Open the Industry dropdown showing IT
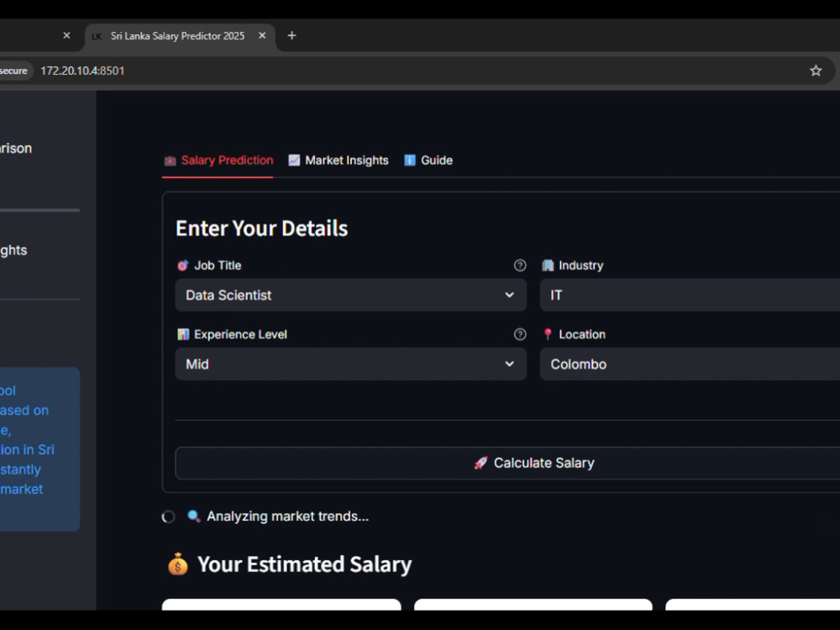Viewport: 840px width, 630px height. 690,295
